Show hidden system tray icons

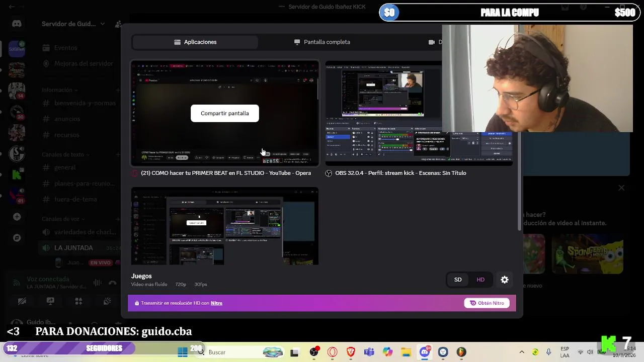(x=522, y=352)
